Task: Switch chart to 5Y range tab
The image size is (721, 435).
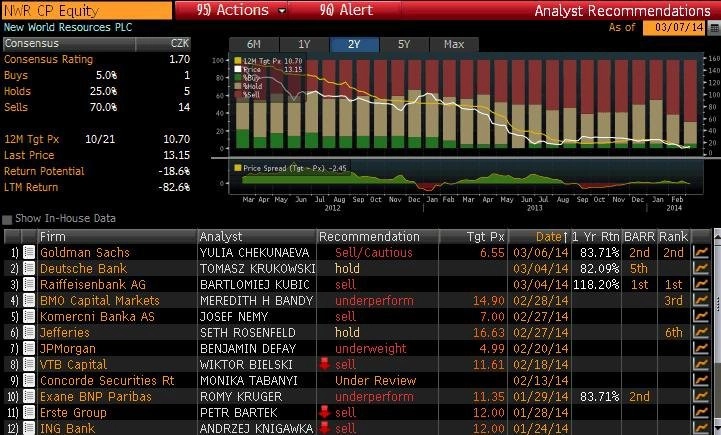Action: click(404, 45)
